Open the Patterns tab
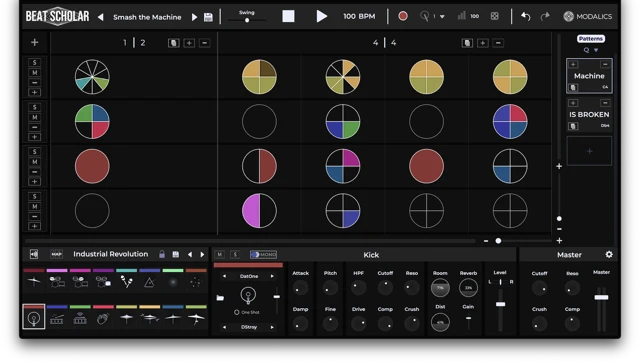Image resolution: width=640 pixels, height=364 pixels. (x=590, y=39)
